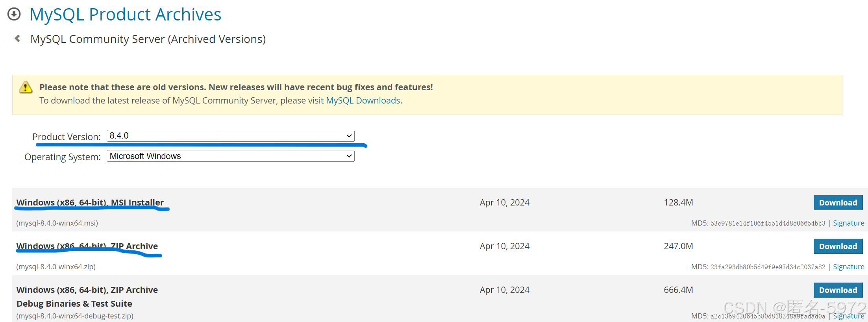The height and width of the screenshot is (322, 868).
Task: Open the ZIP Archive Signature link
Action: [849, 266]
